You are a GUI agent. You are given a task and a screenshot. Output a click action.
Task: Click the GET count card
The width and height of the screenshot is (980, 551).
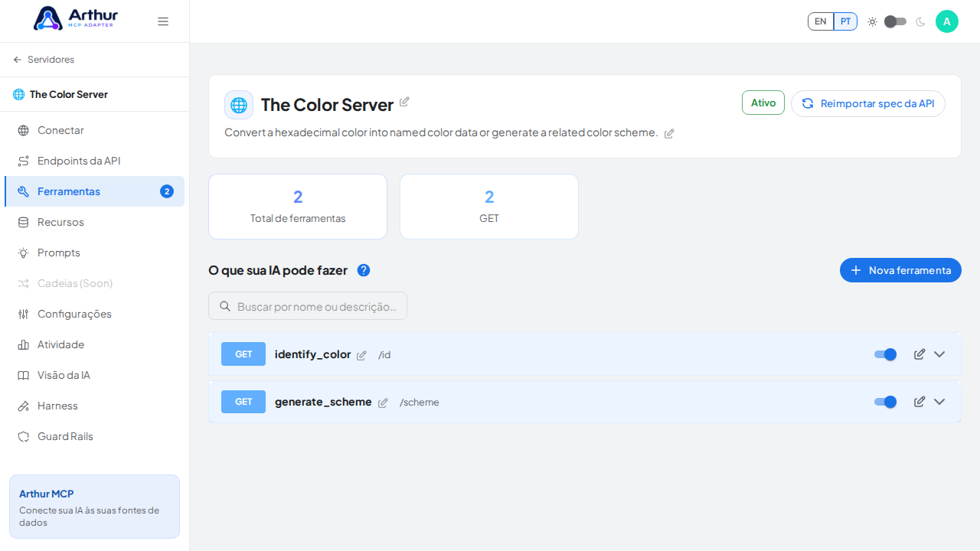tap(489, 207)
